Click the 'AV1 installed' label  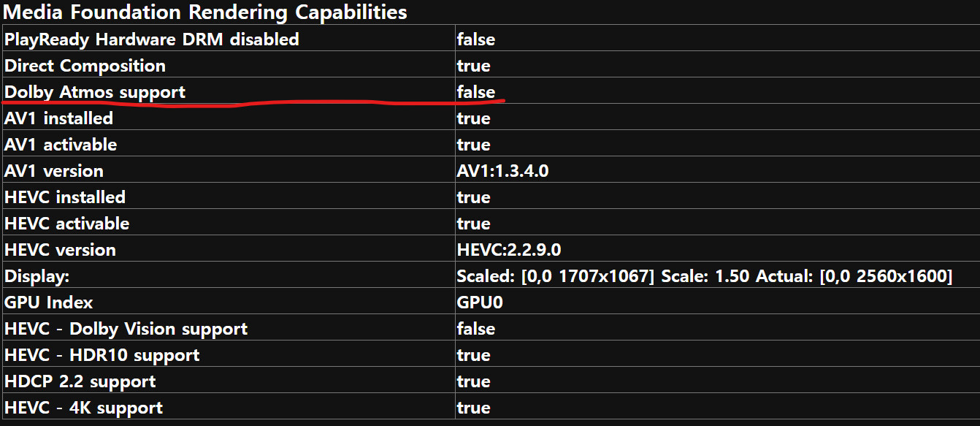point(58,118)
